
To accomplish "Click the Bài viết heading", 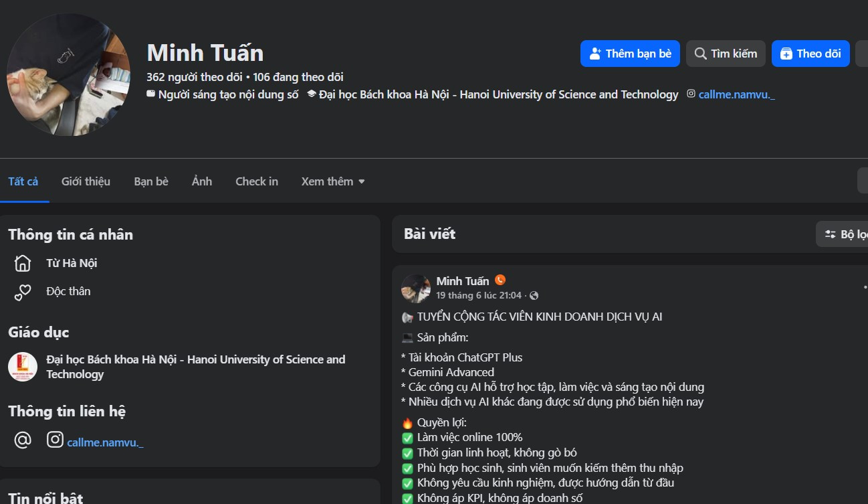I will (430, 234).
